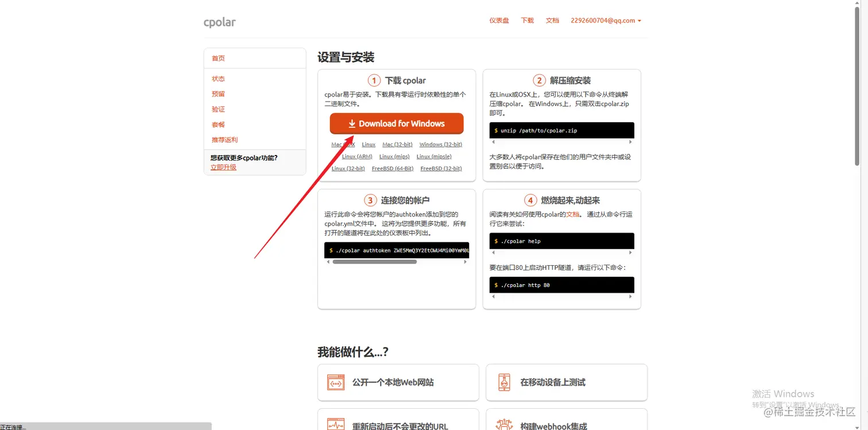
Task: Click the 连接您的帐户 step heading
Action: click(405, 200)
